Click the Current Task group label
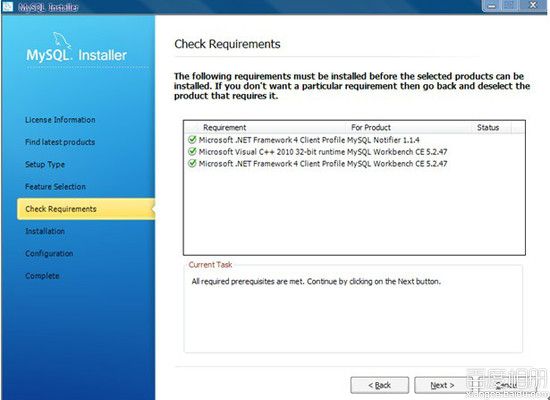This screenshot has width=550, height=400. 210,265
